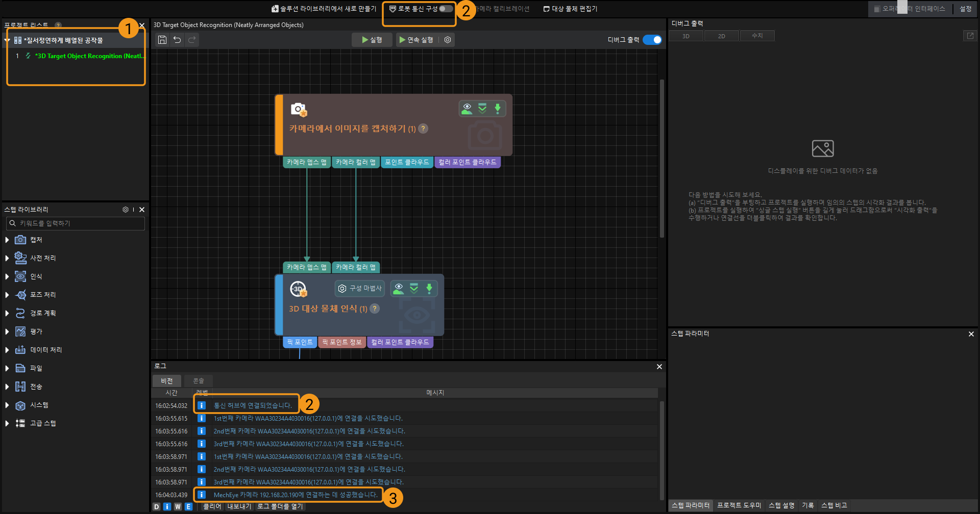Expand the 인식 step category
The image size is (980, 514).
7,276
